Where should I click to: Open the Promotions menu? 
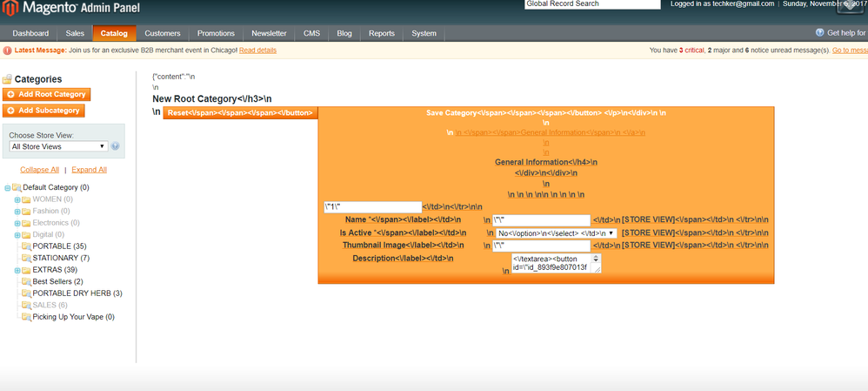tap(216, 34)
